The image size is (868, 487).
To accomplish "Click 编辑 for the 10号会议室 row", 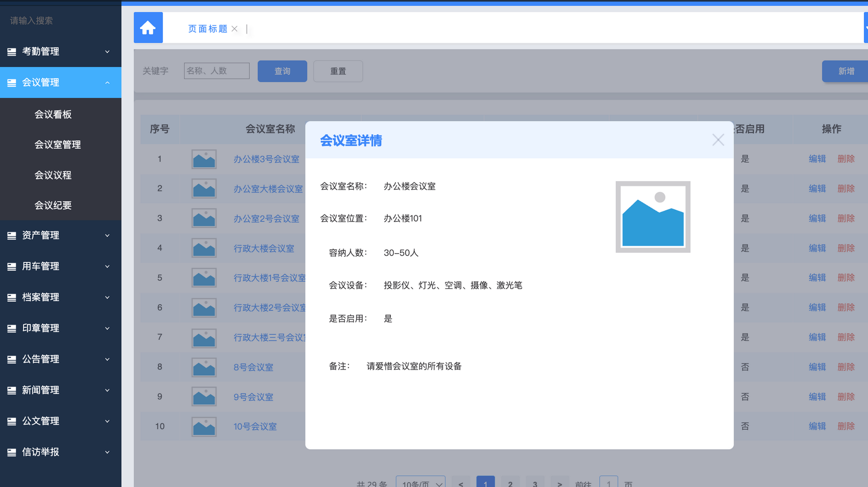I will pos(817,426).
